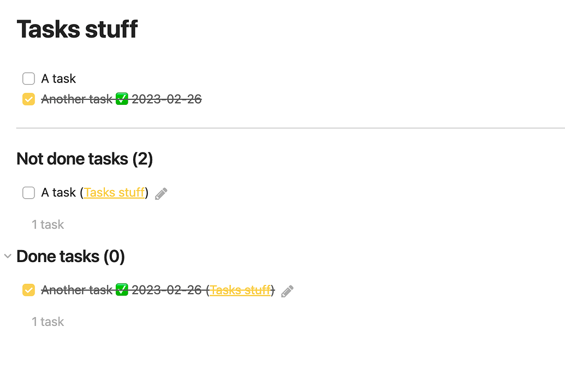565x392 pixels.
Task: Untick 'Another task' checkbox under Done tasks
Action: tap(28, 290)
